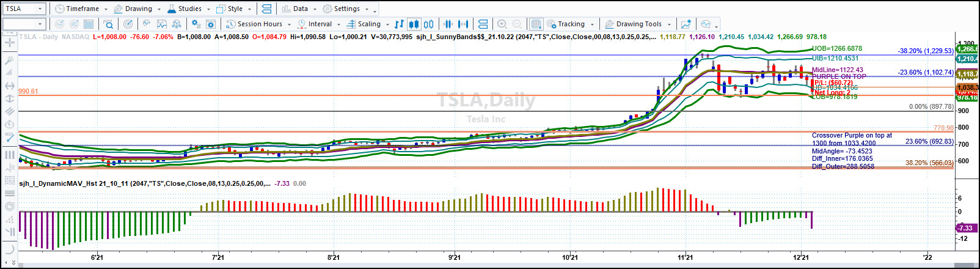
Task: Open the Timeframe menu
Action: (x=81, y=9)
